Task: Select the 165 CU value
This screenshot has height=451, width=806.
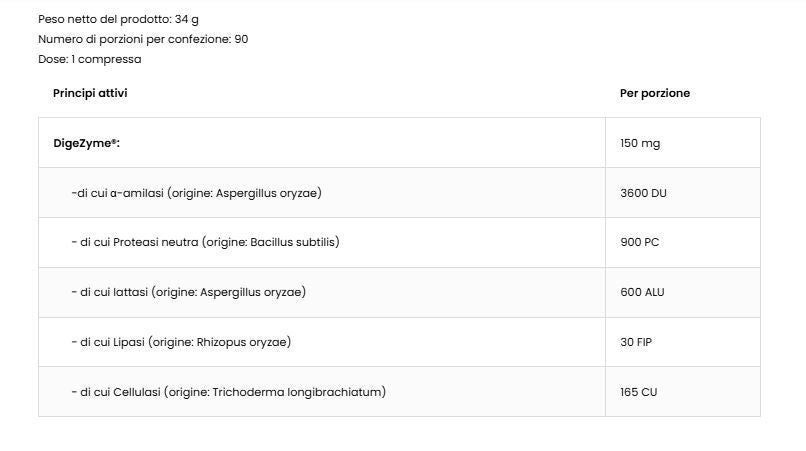Action: pos(638,392)
